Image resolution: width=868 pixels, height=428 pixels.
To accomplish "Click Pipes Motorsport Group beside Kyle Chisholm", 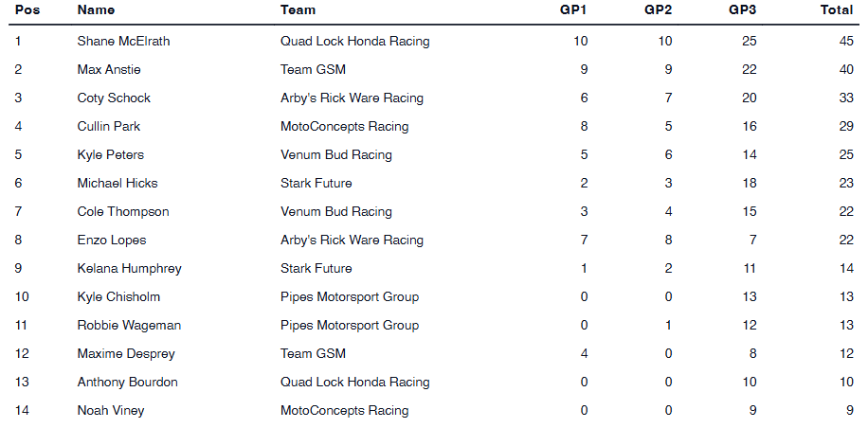I will pyautogui.click(x=349, y=297).
